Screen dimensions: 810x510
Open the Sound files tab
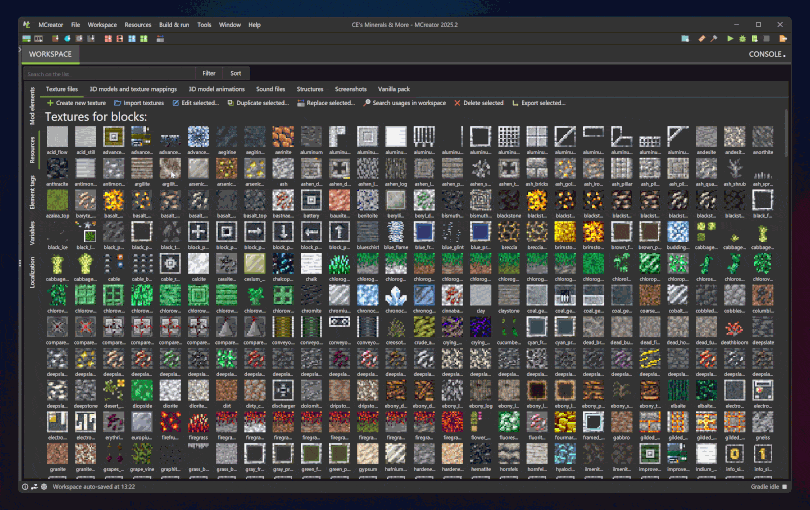point(271,89)
